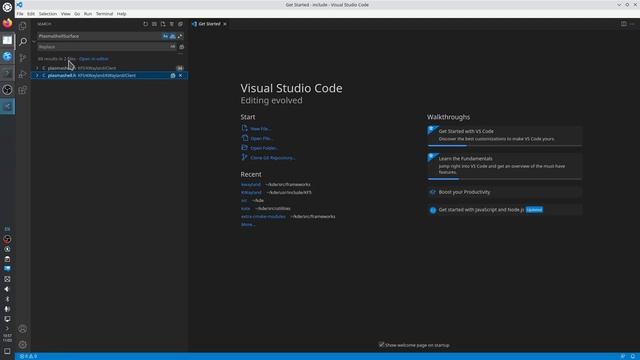Click the Bluetooth tray icon
This screenshot has height=360, width=640.
[7, 299]
